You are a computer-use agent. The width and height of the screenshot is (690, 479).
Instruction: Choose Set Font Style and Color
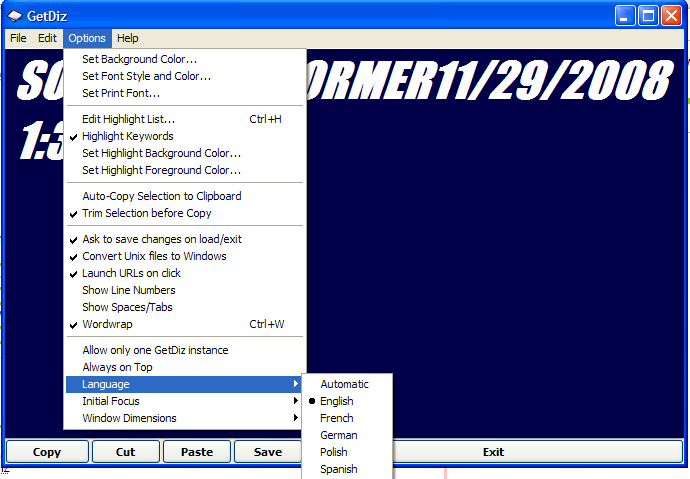185,76
